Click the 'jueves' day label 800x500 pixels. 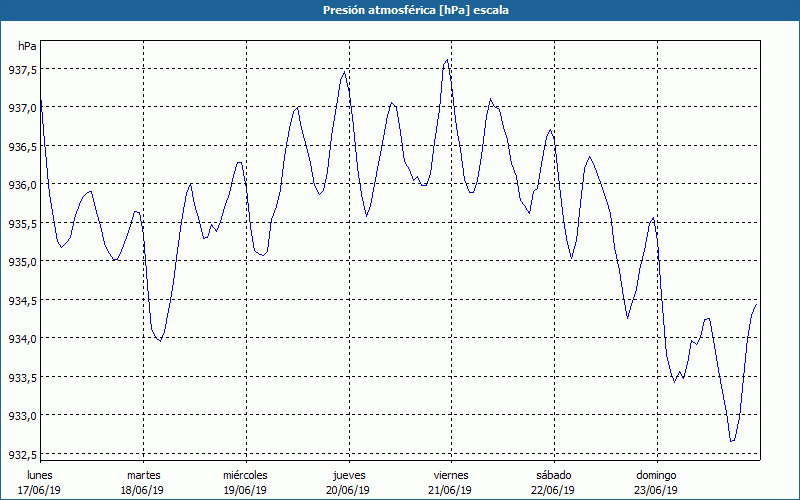[x=349, y=475]
